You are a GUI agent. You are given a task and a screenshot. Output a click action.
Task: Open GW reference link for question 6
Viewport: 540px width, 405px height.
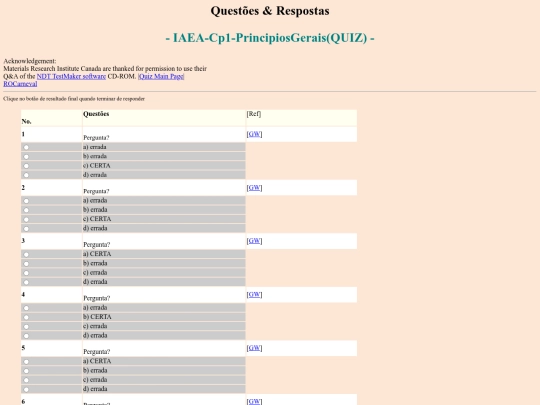(x=255, y=401)
